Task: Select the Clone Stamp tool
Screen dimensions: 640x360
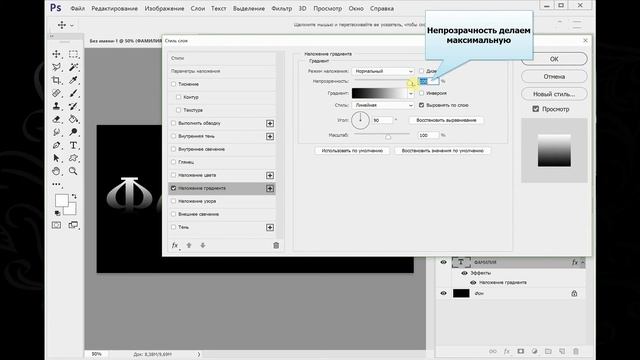Action: click(x=56, y=106)
